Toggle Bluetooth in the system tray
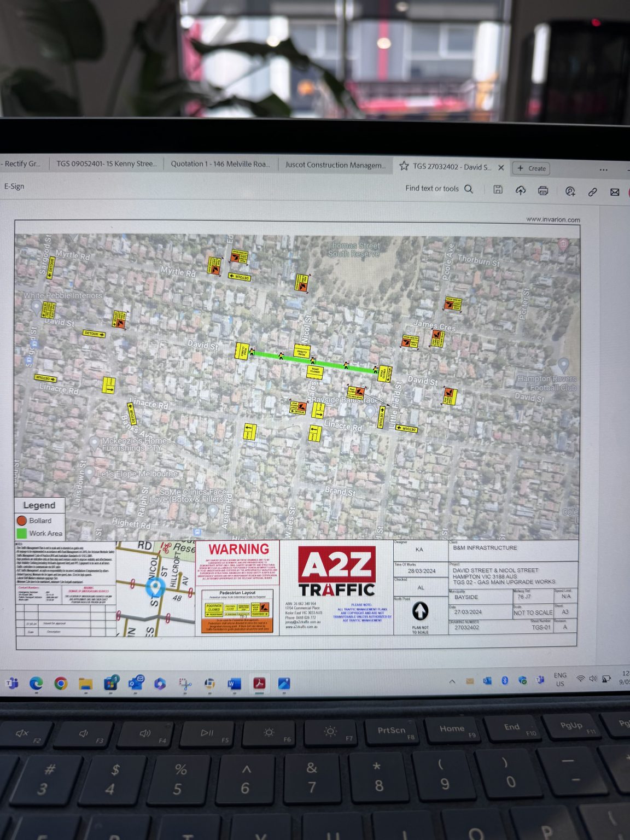Image resolution: width=630 pixels, height=840 pixels. click(505, 680)
